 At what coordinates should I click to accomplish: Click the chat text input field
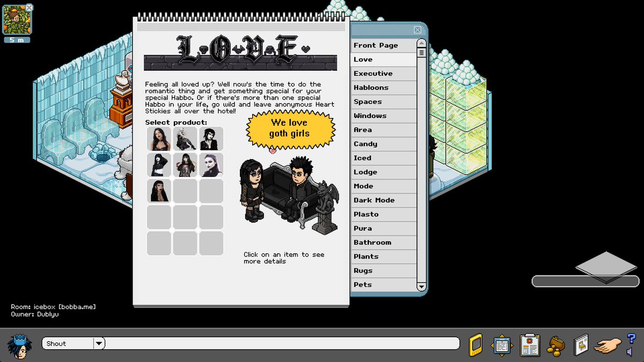pos(282,344)
